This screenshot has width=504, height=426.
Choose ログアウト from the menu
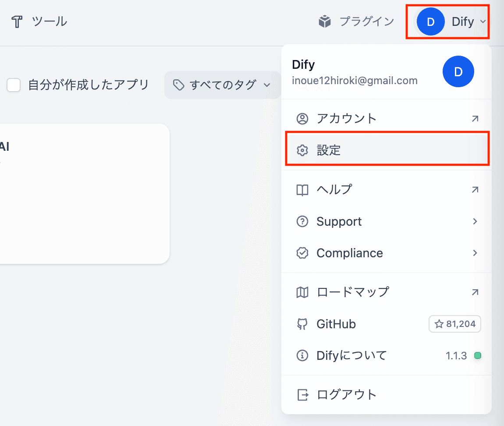[x=346, y=394]
